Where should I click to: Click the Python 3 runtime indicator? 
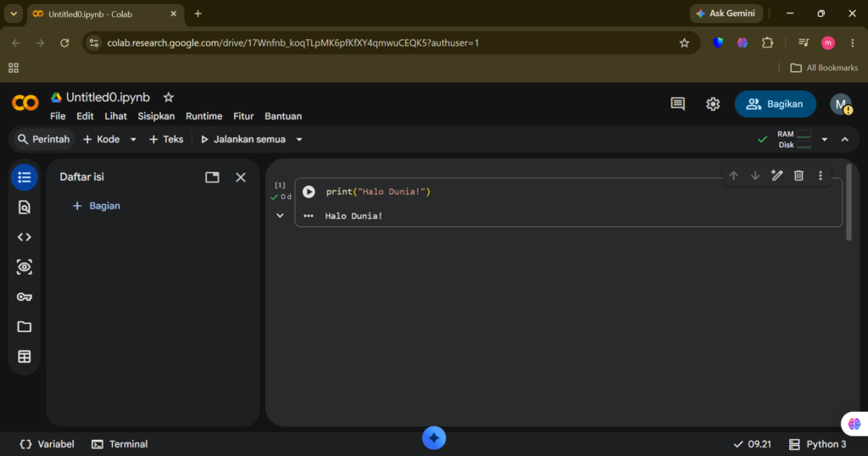818,444
